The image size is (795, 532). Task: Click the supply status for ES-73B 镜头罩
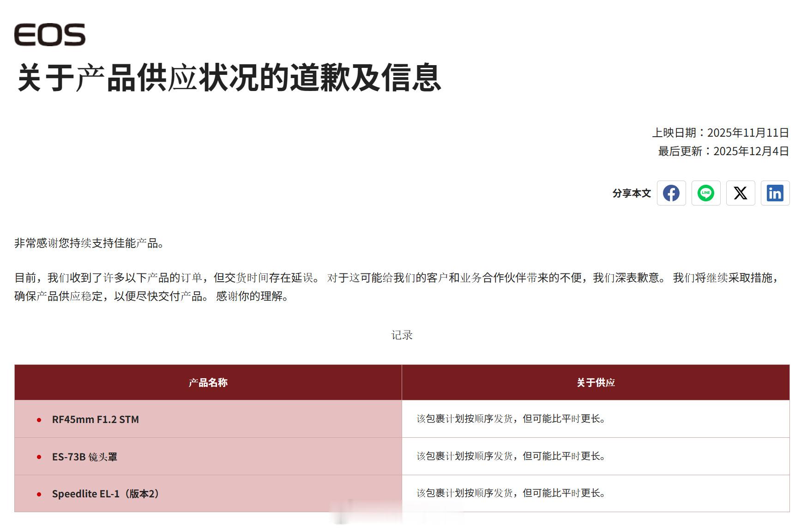(x=596, y=456)
